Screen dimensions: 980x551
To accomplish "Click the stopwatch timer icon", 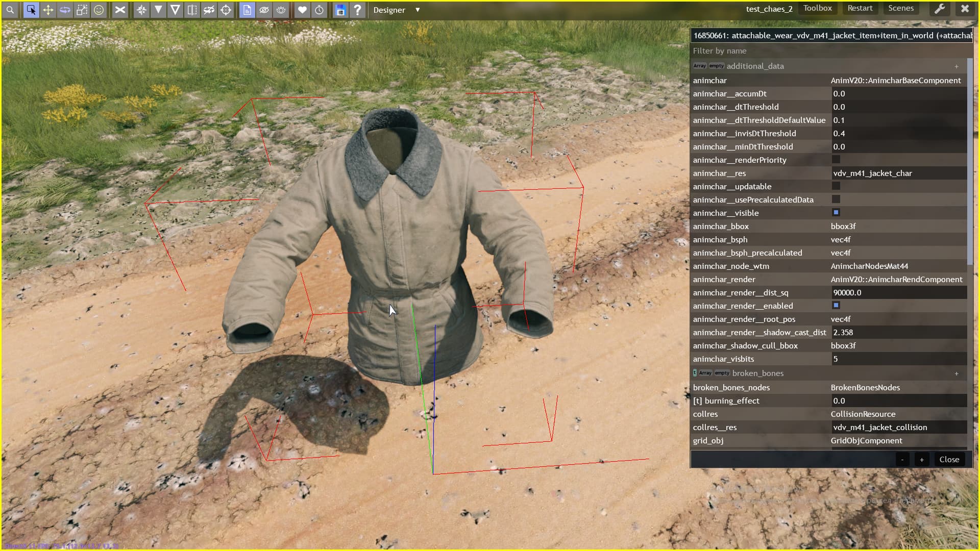I will [319, 10].
